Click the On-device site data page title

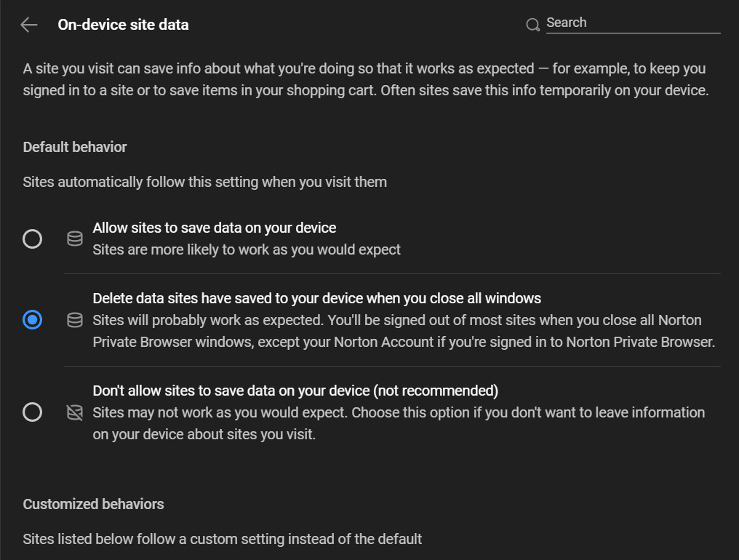124,25
